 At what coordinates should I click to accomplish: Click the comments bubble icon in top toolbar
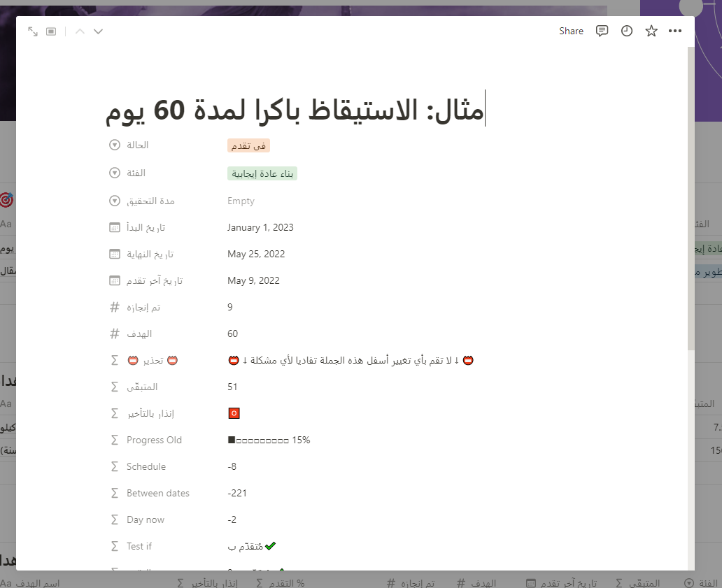602,31
